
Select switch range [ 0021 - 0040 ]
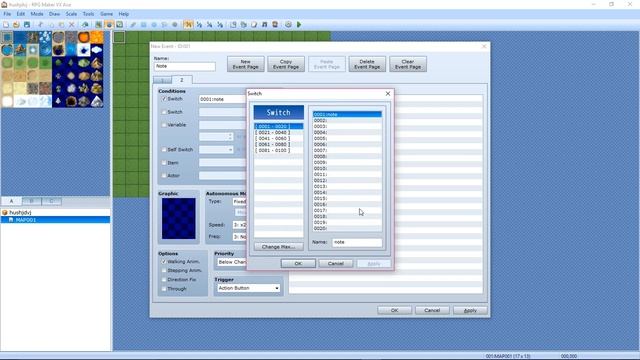coord(278,133)
